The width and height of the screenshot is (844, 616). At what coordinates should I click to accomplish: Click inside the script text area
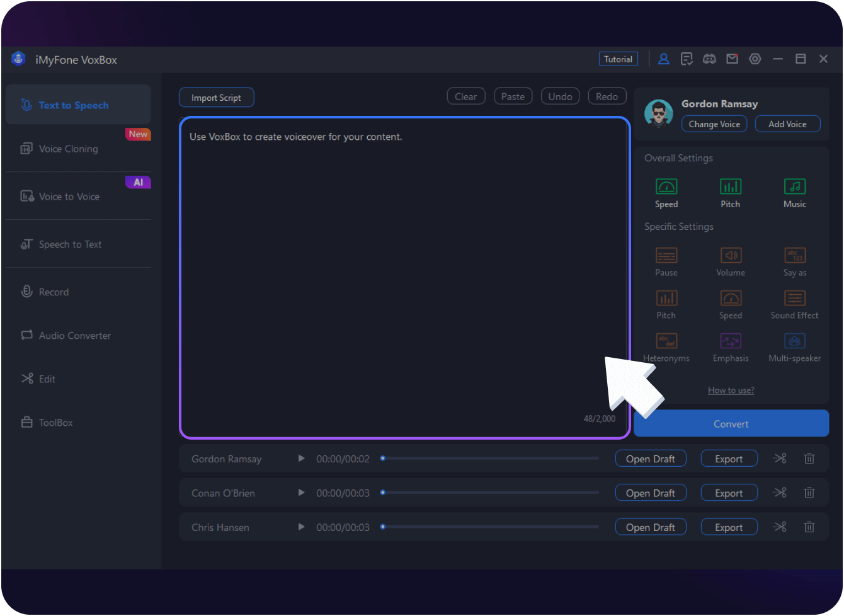(404, 277)
